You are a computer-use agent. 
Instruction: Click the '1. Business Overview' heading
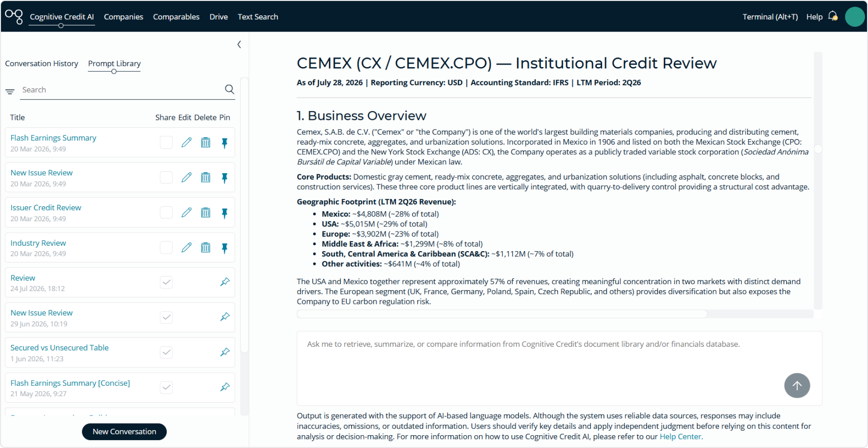tap(362, 116)
